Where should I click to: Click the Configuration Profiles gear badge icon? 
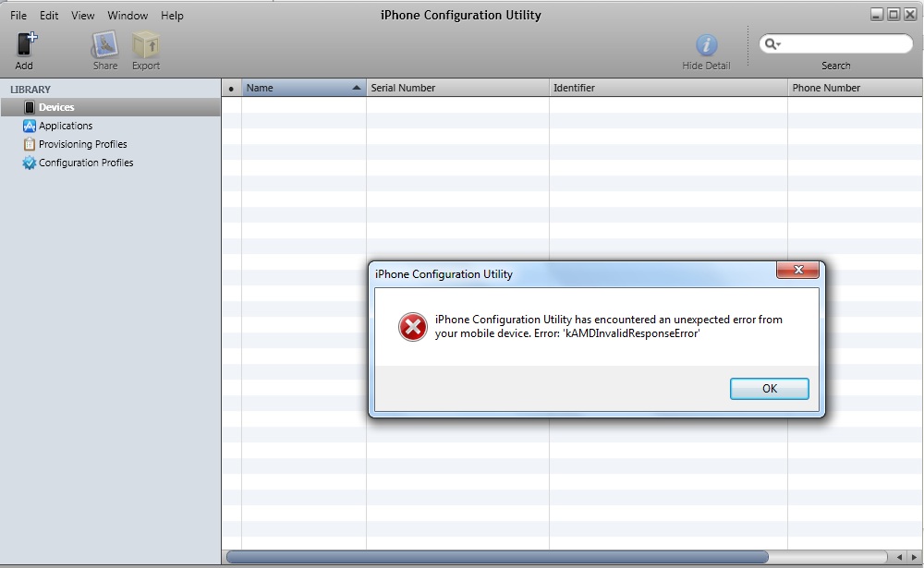[29, 163]
